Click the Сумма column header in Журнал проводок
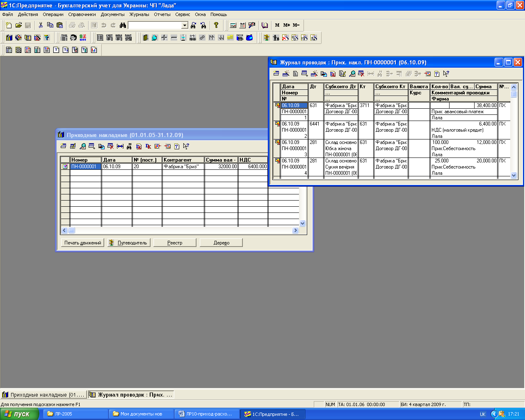Viewport: 525px width, 420px height. pyautogui.click(x=486, y=87)
